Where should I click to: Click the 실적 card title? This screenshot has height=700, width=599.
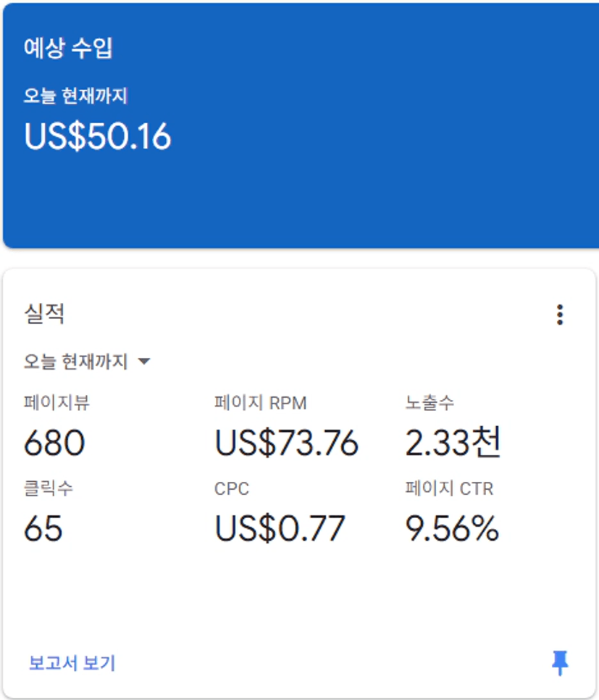coord(44,314)
